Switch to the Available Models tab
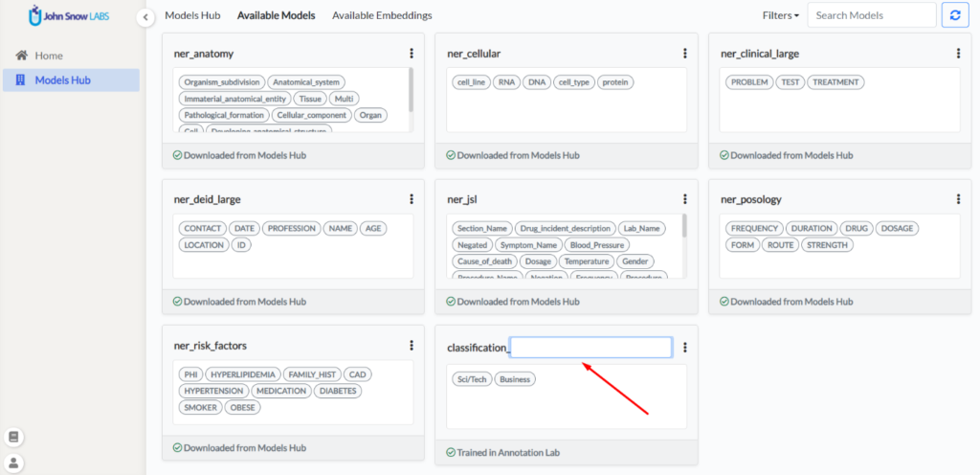 click(277, 15)
